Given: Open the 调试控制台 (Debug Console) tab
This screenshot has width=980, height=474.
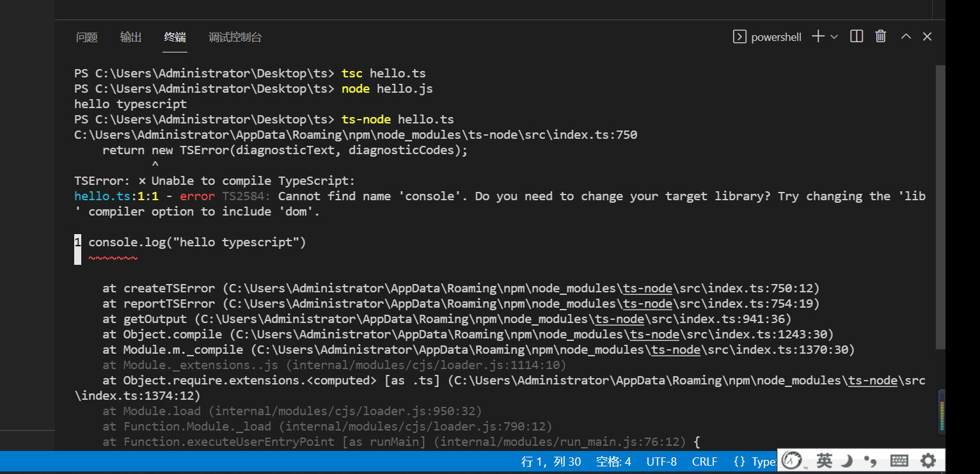Looking at the screenshot, I should (x=235, y=37).
